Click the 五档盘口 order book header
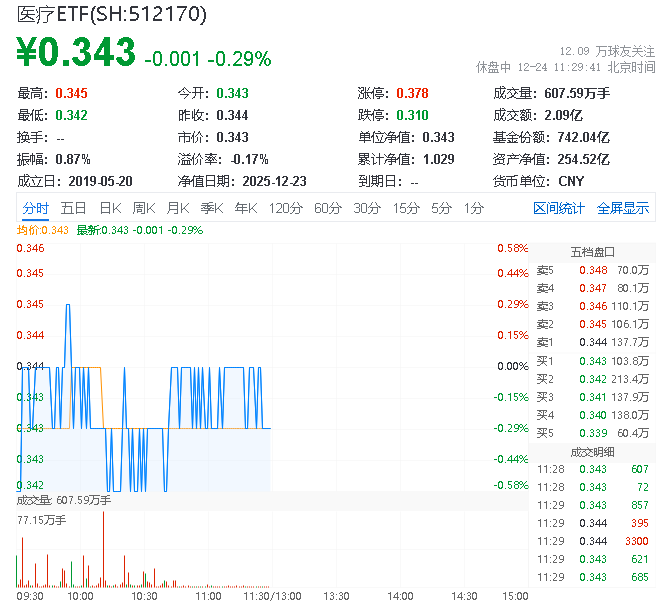The height and width of the screenshot is (615, 656). tap(592, 251)
